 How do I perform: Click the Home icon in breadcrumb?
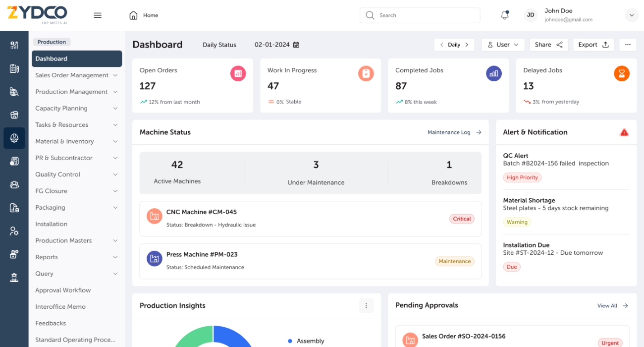pos(133,15)
